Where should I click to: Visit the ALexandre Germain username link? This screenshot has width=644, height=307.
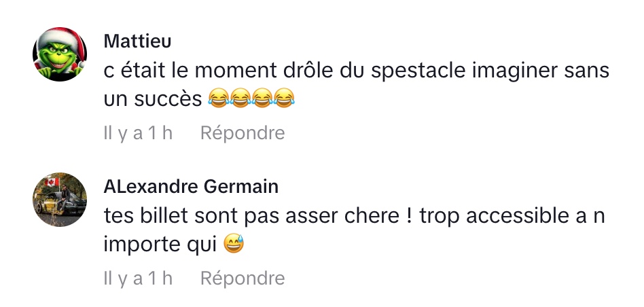[191, 186]
